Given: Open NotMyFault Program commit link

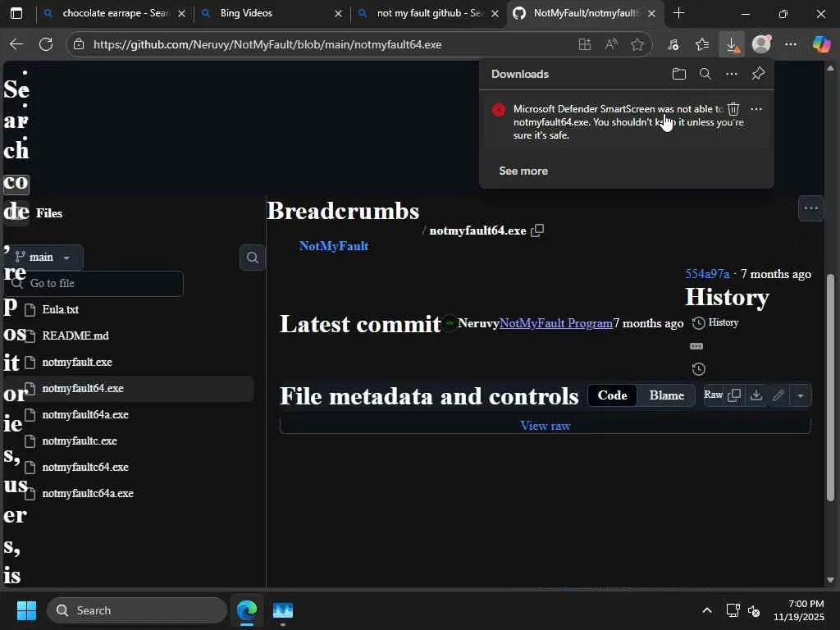Looking at the screenshot, I should click(x=555, y=323).
